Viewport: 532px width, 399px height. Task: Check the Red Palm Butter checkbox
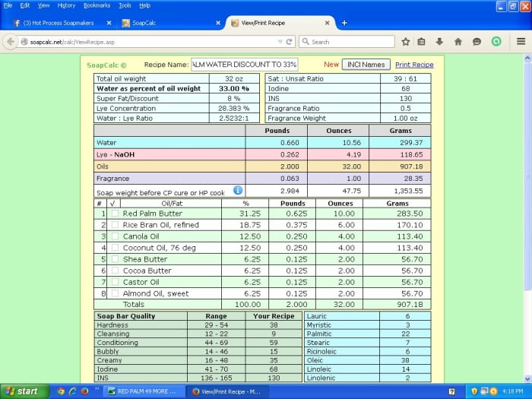tap(115, 214)
